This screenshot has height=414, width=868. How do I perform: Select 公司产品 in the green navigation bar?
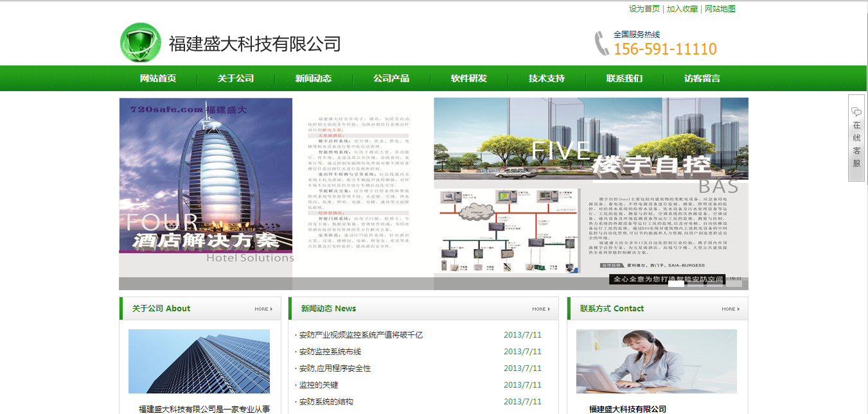pyautogui.click(x=391, y=78)
